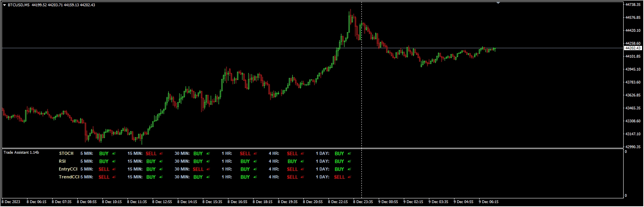Click the RSI 4 HR BUY signal text
Screen dimensions: 644x207
pyautogui.click(x=292, y=162)
